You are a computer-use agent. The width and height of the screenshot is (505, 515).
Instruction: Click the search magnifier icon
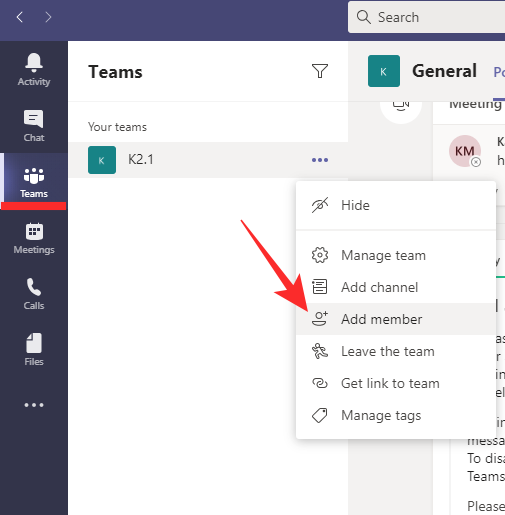pyautogui.click(x=363, y=17)
